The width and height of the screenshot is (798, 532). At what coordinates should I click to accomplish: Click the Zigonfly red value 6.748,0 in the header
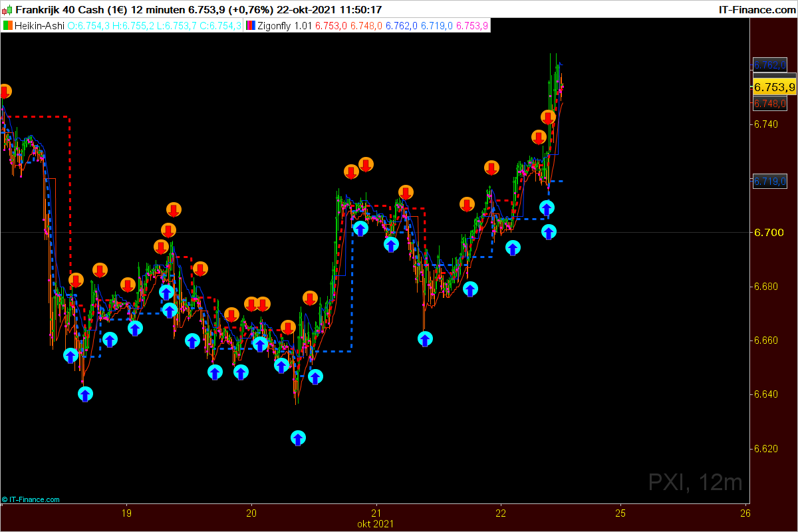click(x=366, y=26)
